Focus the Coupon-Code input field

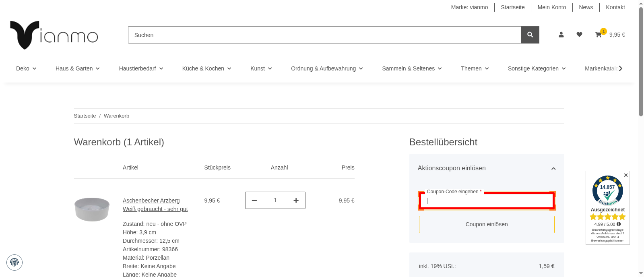tap(487, 201)
